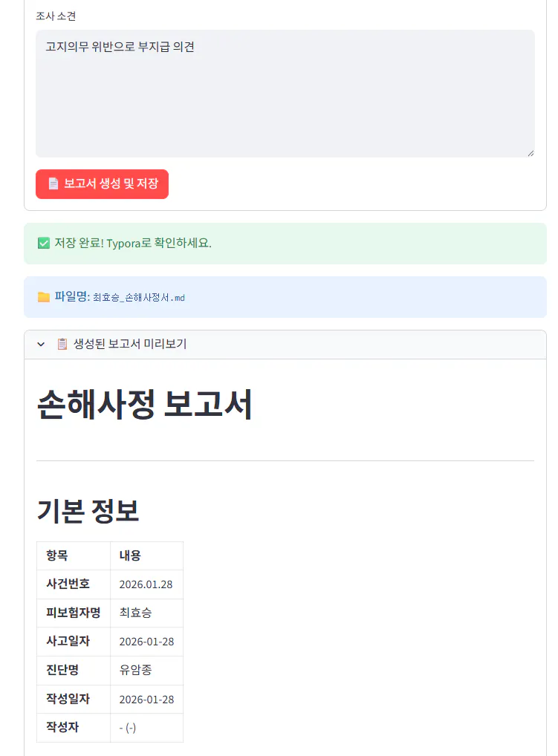This screenshot has width=558, height=756.
Task: Click the folder icon beside 파일명
Action: pos(44,297)
